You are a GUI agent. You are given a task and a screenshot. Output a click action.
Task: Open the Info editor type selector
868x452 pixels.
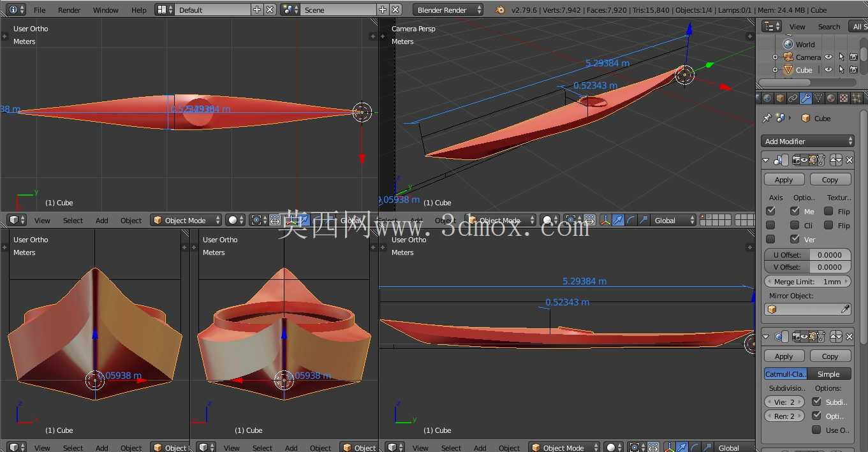click(17, 10)
